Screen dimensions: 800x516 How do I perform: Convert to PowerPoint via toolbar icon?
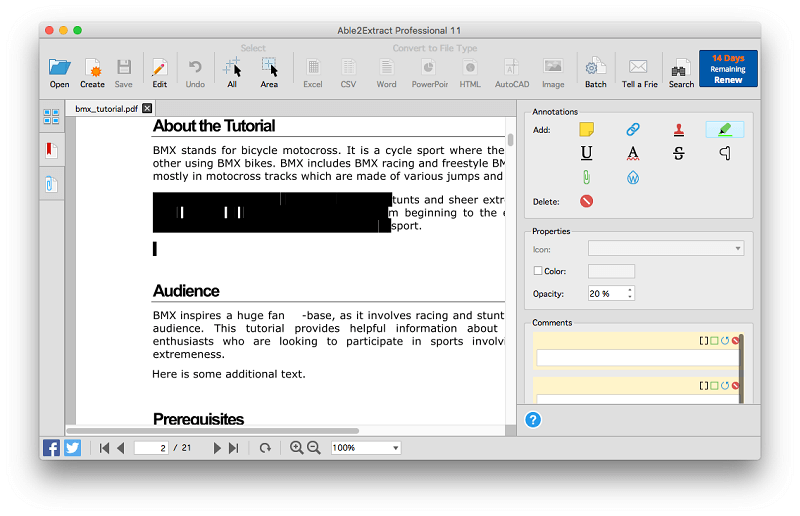point(430,73)
